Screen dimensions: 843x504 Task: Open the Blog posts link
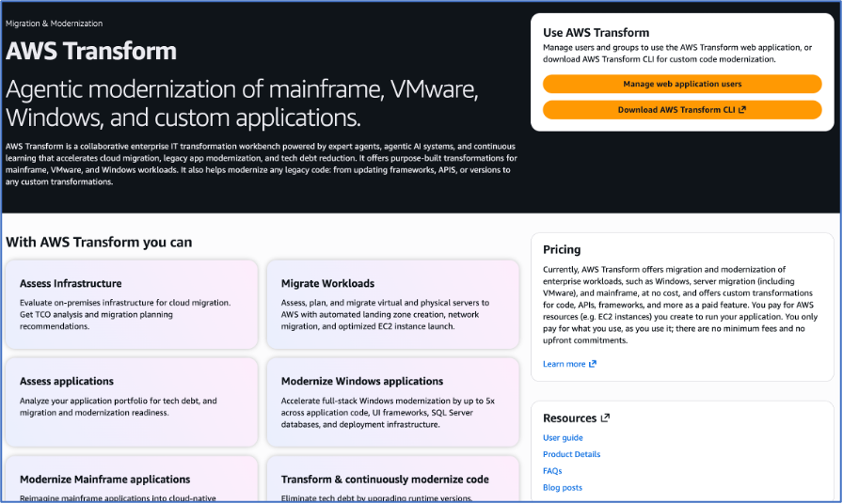[563, 487]
